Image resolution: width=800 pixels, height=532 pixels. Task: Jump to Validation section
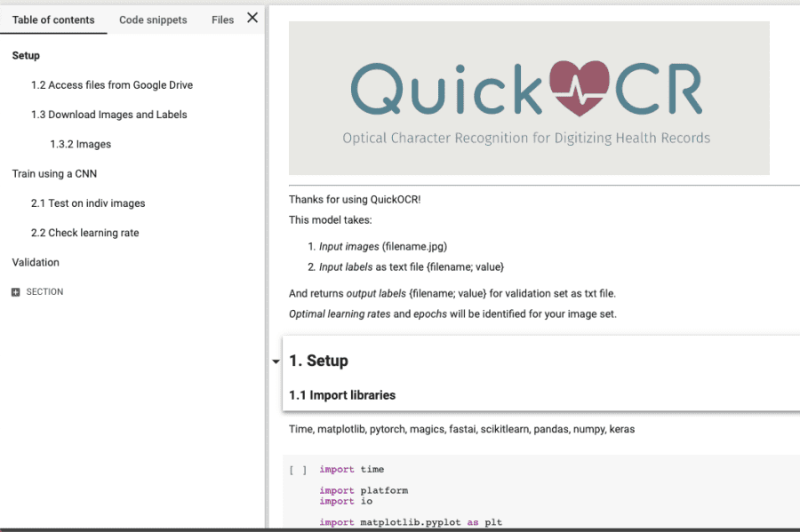coord(36,262)
